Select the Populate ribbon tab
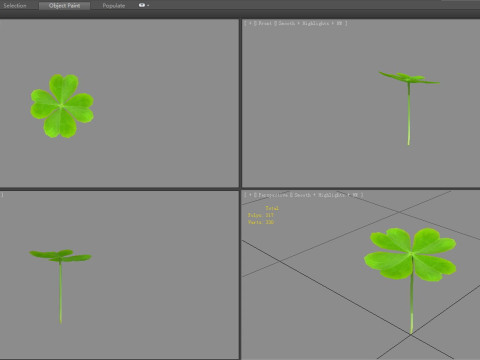 click(x=114, y=6)
